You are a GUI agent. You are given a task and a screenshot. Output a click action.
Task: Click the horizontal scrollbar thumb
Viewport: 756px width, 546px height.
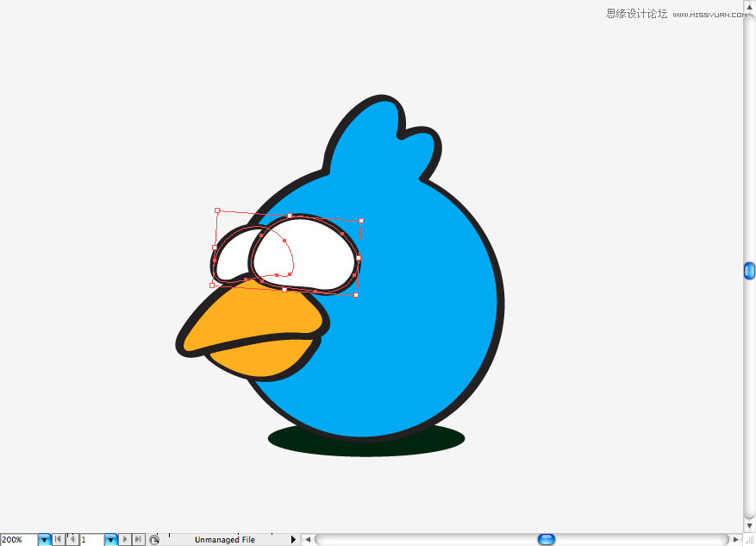(x=547, y=540)
